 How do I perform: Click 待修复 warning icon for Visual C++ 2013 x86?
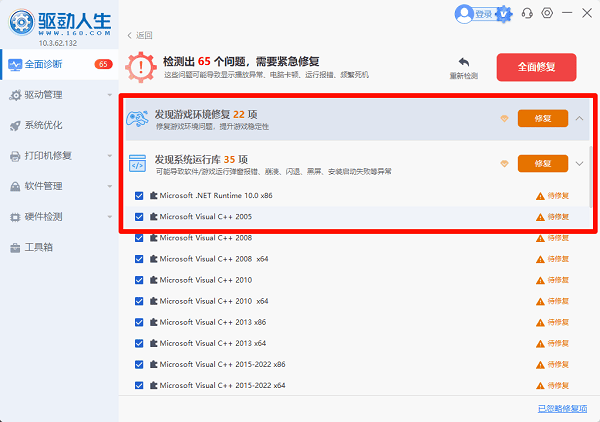540,323
